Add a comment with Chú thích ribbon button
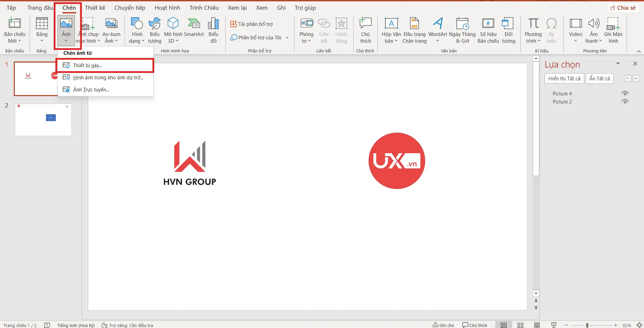This screenshot has width=644, height=328. (x=365, y=30)
